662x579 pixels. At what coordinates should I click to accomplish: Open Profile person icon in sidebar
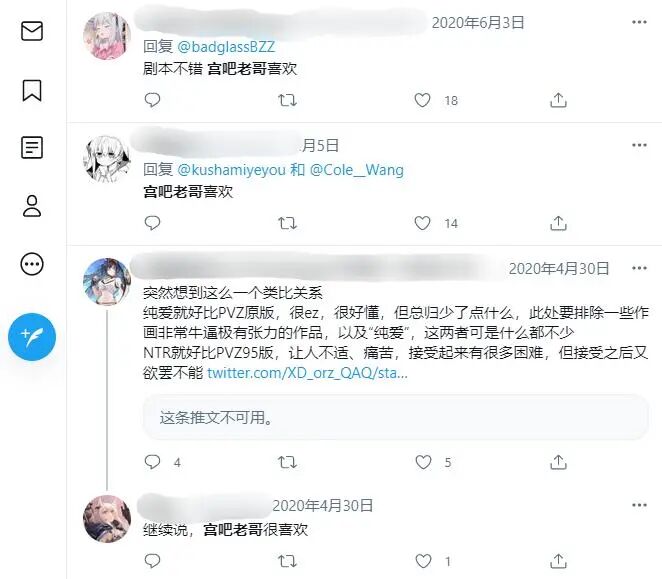point(32,206)
